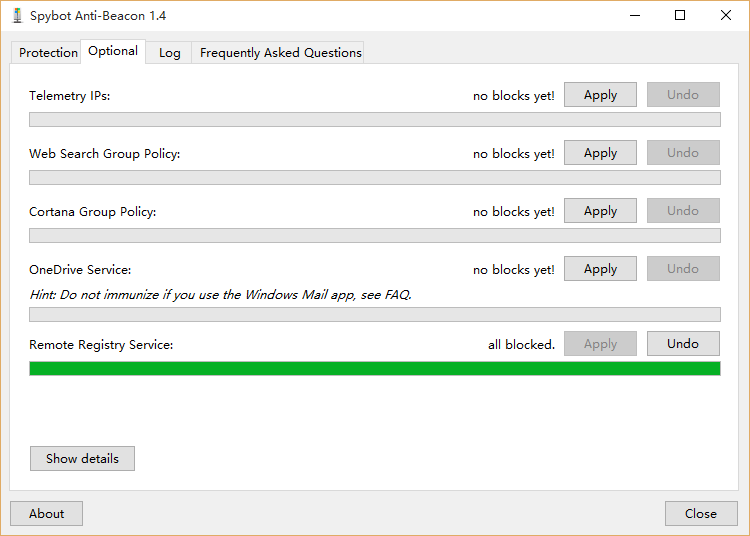Screen dimensions: 750x536
Task: Switch to the Protection tab
Action: pyautogui.click(x=48, y=53)
